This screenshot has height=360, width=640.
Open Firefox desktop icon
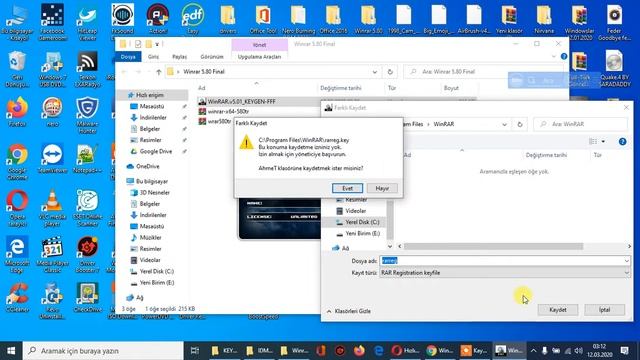pyautogui.click(x=17, y=111)
